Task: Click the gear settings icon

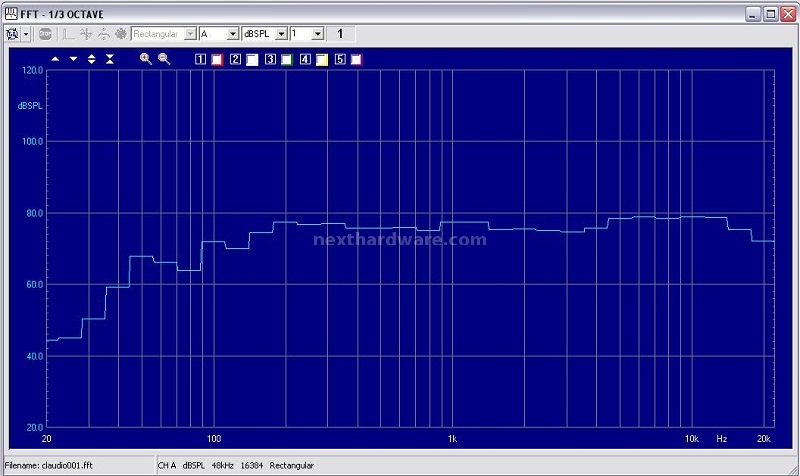Action: (x=121, y=34)
